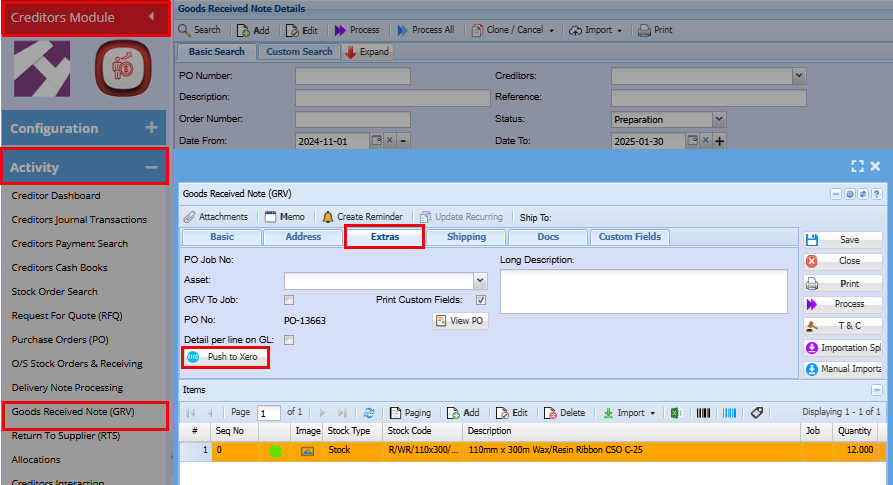This screenshot has height=485, width=893.
Task: Expand the Status dropdown showing Preparation
Action: (719, 119)
